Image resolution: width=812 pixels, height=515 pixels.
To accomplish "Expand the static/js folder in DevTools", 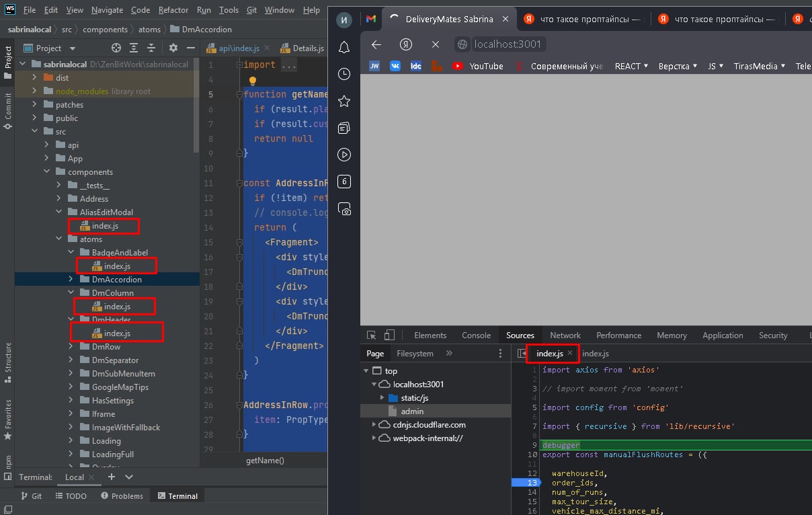I will [382, 397].
